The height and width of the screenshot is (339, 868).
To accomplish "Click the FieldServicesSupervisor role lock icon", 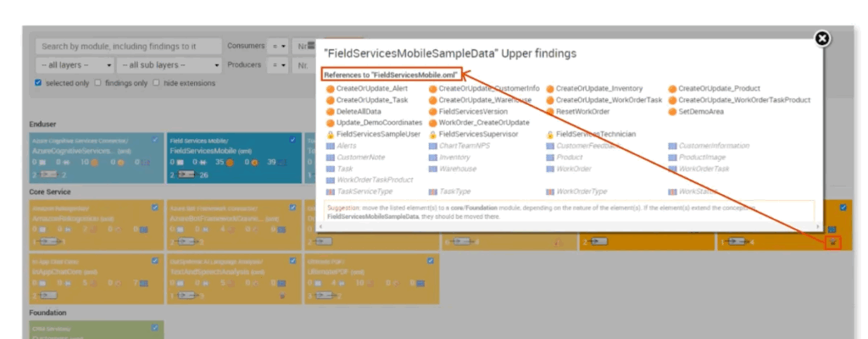I will [432, 134].
